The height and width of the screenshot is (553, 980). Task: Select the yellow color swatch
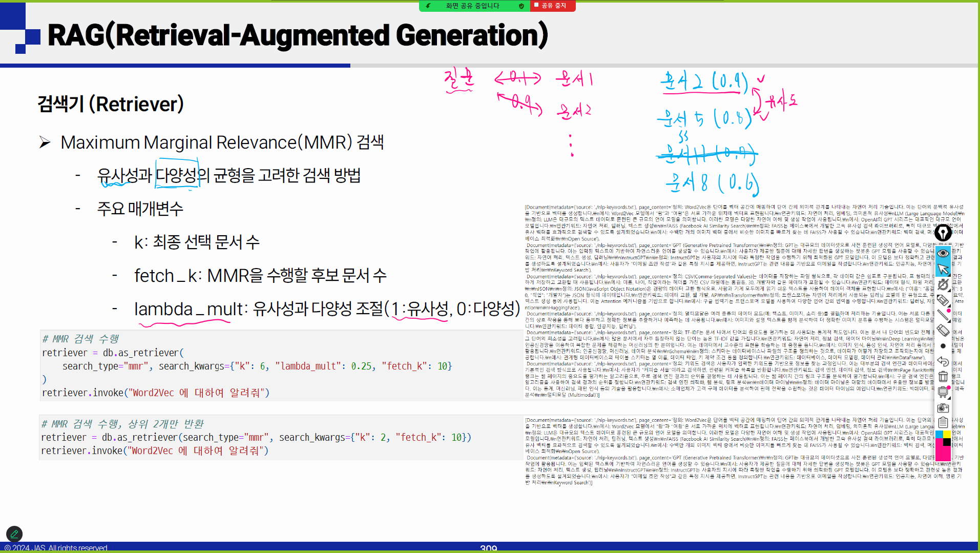coord(947,434)
